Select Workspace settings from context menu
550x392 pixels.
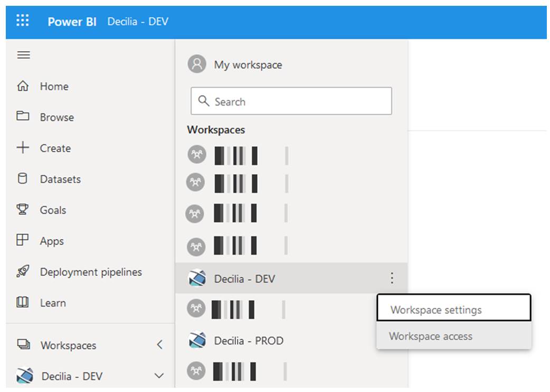pos(454,308)
